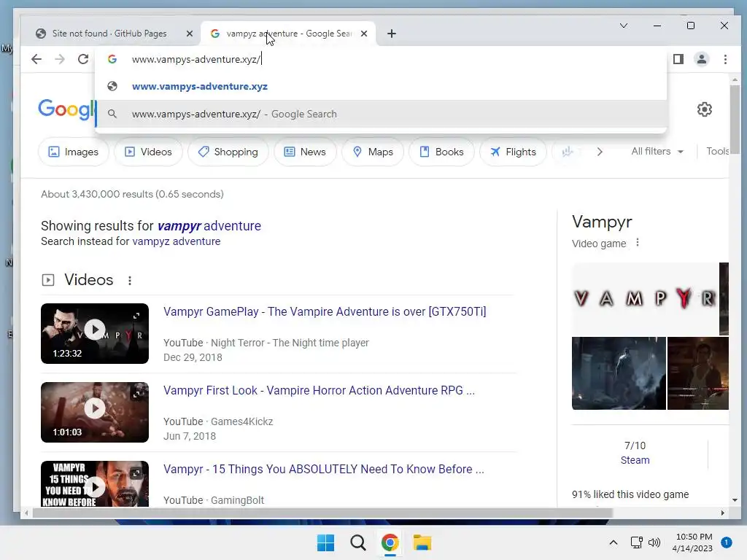
Task: Click the About 3,430,000 results text
Action: [132, 194]
